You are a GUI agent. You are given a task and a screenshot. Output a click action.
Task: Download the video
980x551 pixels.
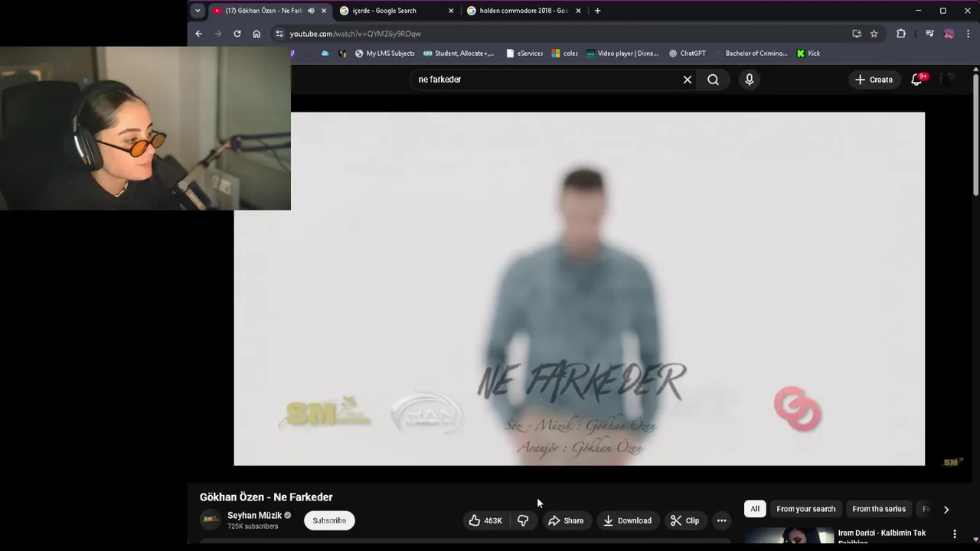click(627, 520)
